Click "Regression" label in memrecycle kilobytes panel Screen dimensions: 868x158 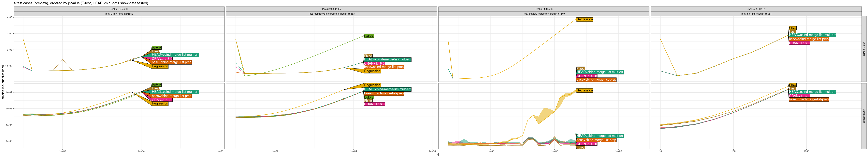(x=372, y=71)
